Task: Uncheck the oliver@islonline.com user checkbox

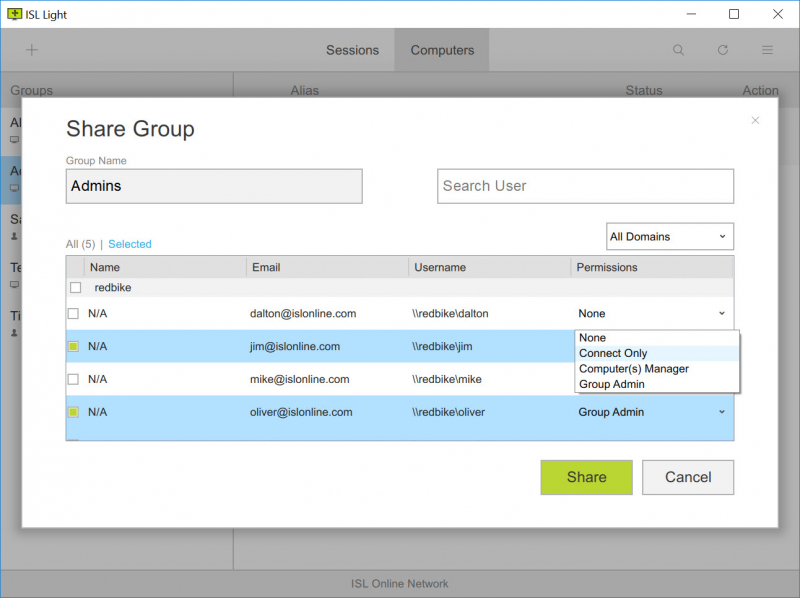Action: click(x=73, y=412)
